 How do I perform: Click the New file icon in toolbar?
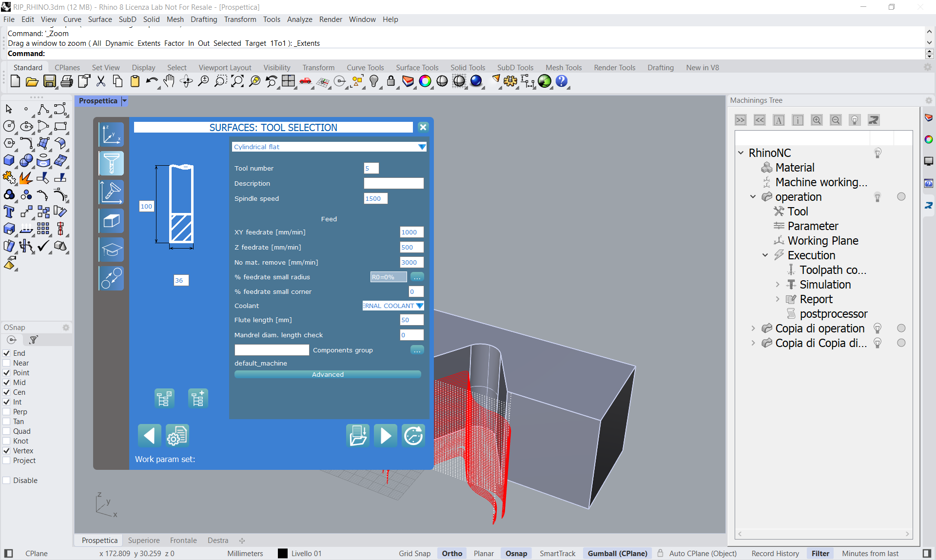coord(15,81)
